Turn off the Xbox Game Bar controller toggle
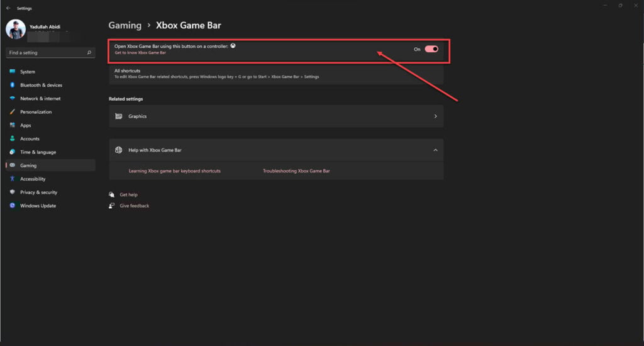644x346 pixels. pos(431,49)
